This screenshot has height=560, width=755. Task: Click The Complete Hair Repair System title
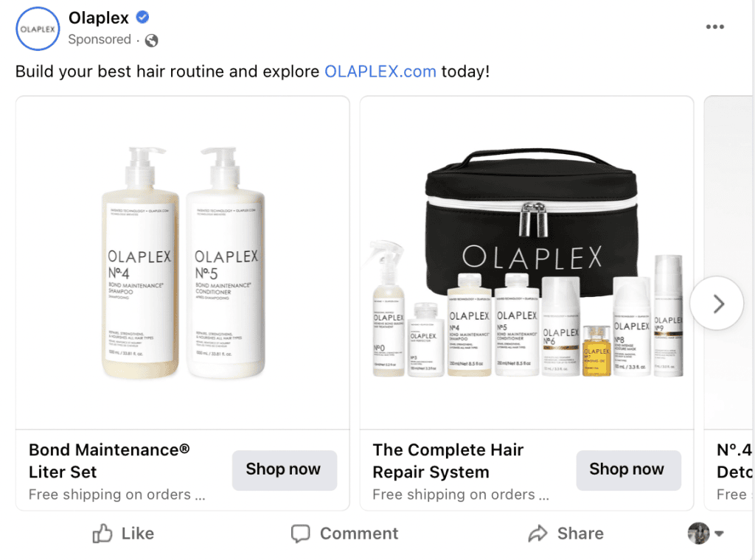(448, 461)
